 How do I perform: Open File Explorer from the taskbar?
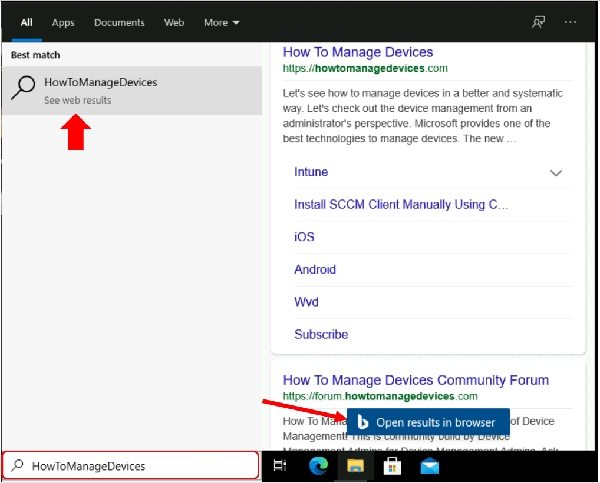click(x=355, y=466)
